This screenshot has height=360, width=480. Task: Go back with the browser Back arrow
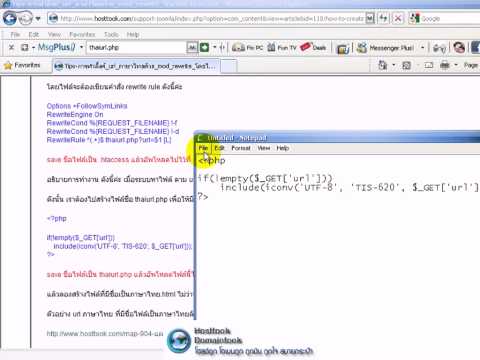(10, 18)
